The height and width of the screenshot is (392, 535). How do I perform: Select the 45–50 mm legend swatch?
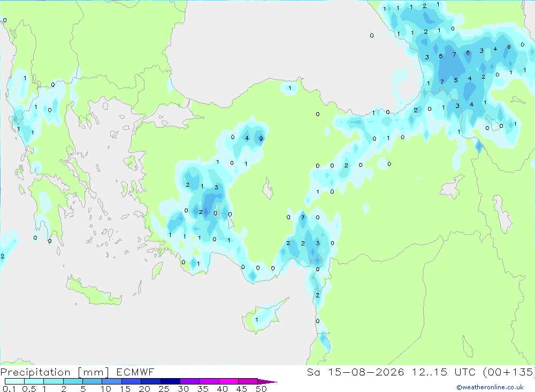tap(248, 381)
